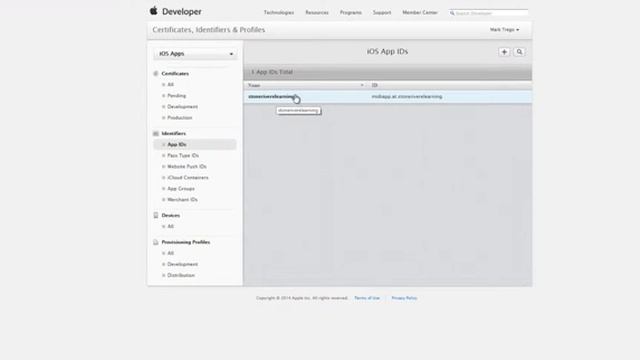Click the Devices section icon

[x=156, y=215]
